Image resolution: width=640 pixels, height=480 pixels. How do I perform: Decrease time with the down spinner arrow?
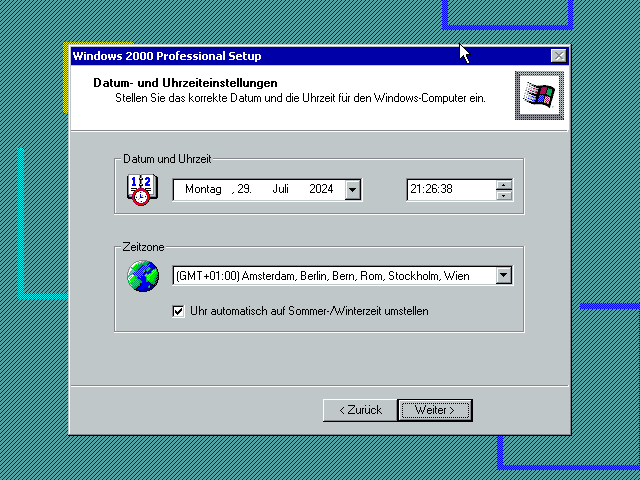coord(504,195)
